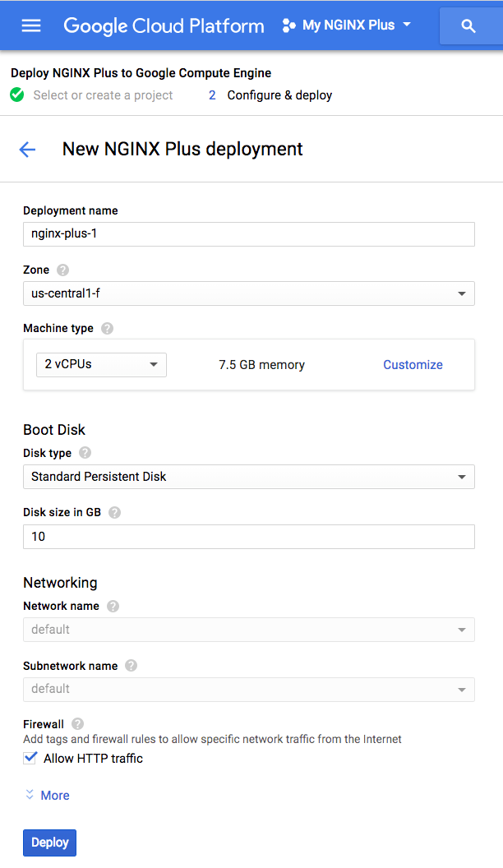Image resolution: width=503 pixels, height=868 pixels.
Task: Click the back arrow above New NGINX Plus deployment
Action: point(27,150)
